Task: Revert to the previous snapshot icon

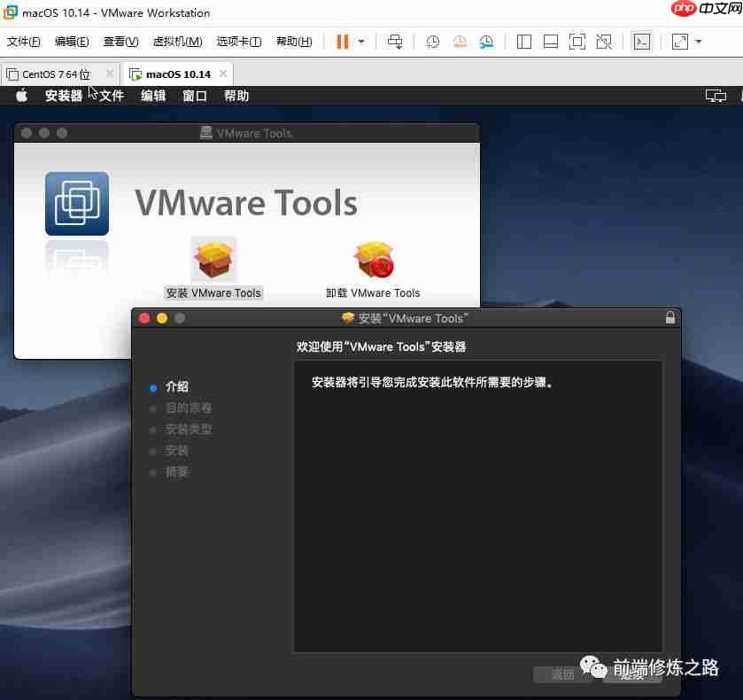Action: coord(460,43)
